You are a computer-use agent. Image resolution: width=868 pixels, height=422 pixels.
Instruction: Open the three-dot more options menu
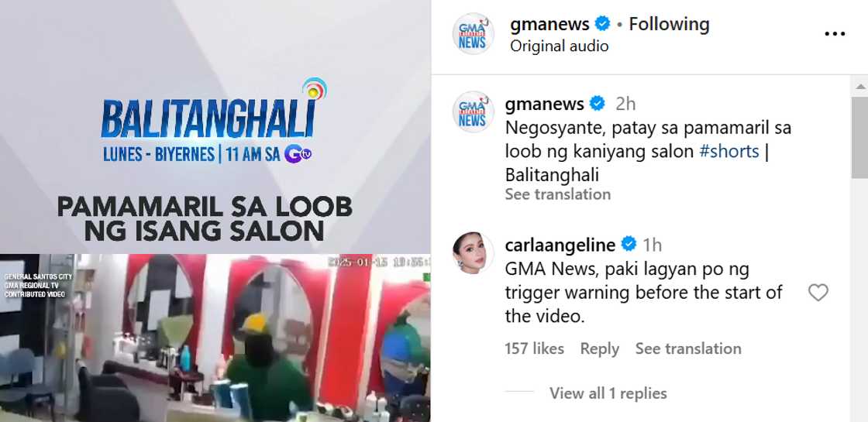pos(834,34)
